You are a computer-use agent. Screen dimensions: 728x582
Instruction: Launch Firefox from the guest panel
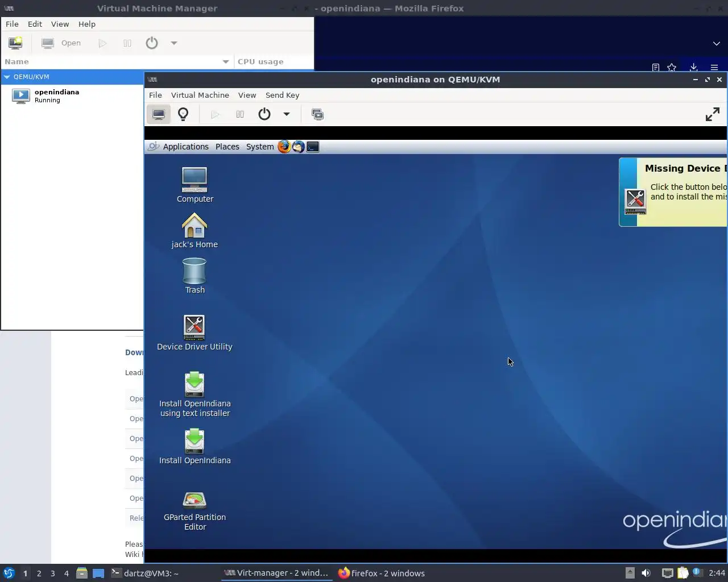[284, 147]
